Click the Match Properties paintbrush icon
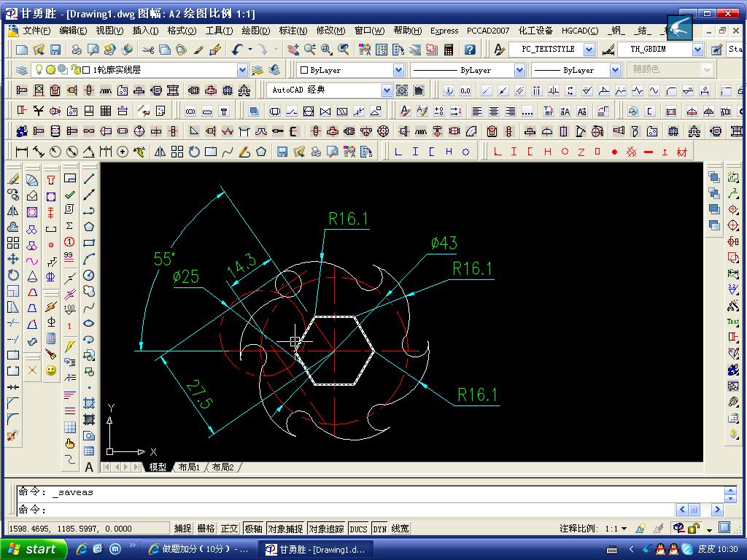The height and width of the screenshot is (560, 747). pyautogui.click(x=198, y=49)
